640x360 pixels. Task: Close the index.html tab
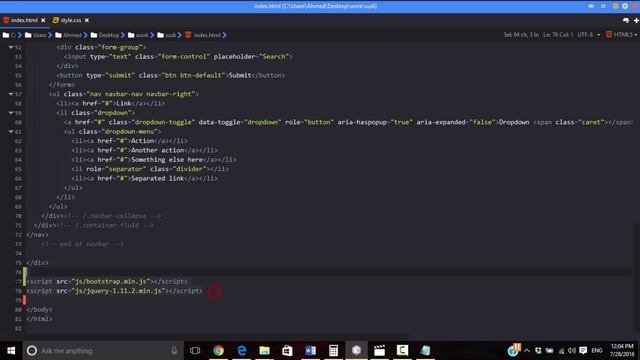pos(43,20)
